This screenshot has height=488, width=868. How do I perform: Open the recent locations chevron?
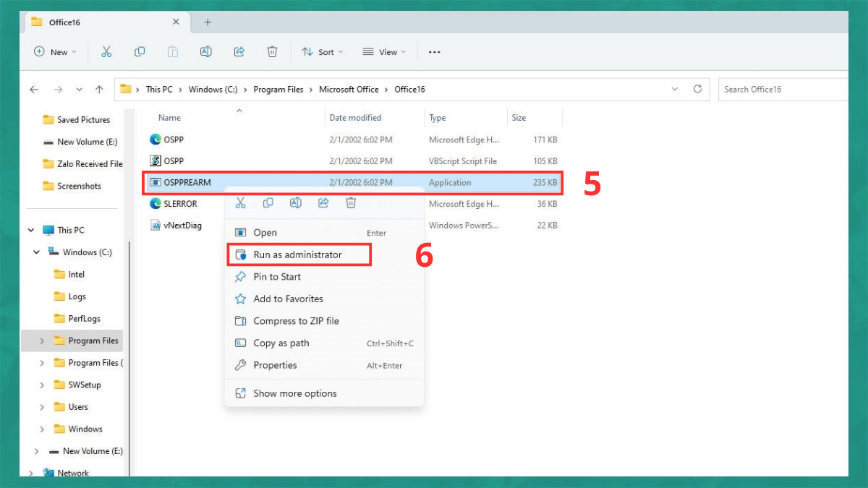point(79,90)
